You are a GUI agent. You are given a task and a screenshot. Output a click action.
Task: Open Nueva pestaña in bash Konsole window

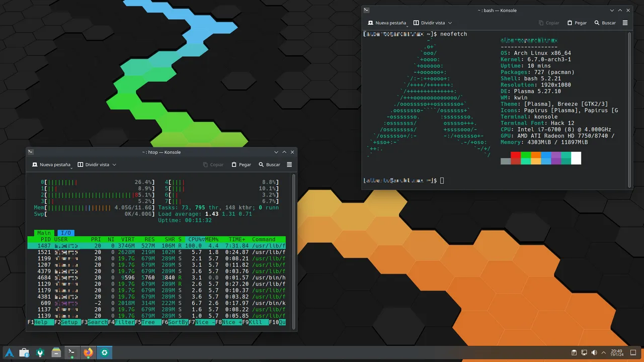tap(387, 23)
